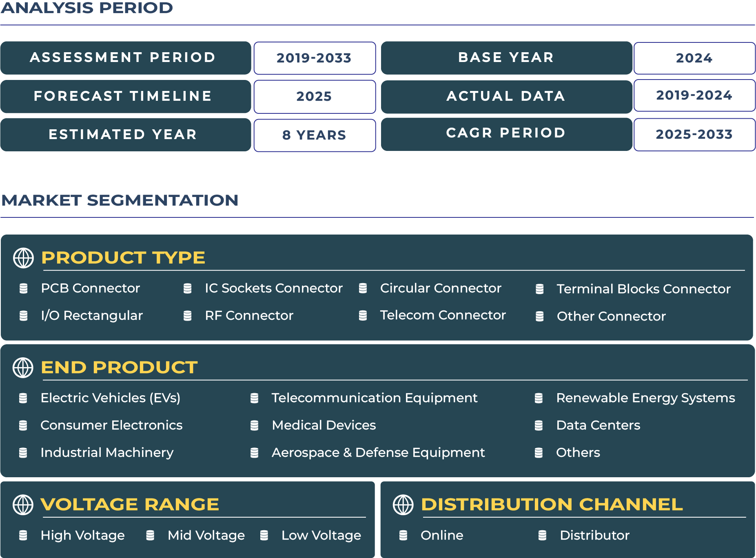The width and height of the screenshot is (756, 558).
Task: Click the text 'Aerospace & Defense Equipment'
Action: (x=379, y=453)
